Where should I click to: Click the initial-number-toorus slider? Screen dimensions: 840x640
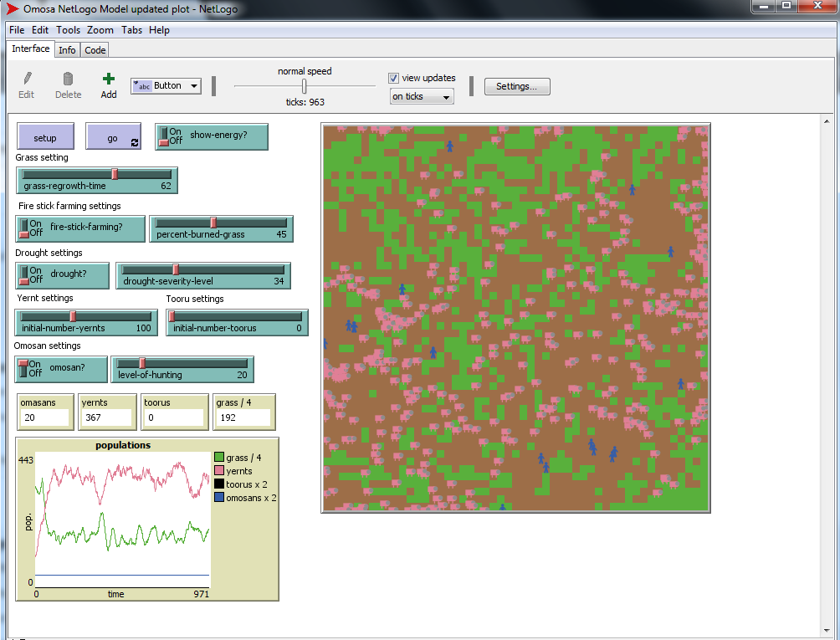point(238,322)
